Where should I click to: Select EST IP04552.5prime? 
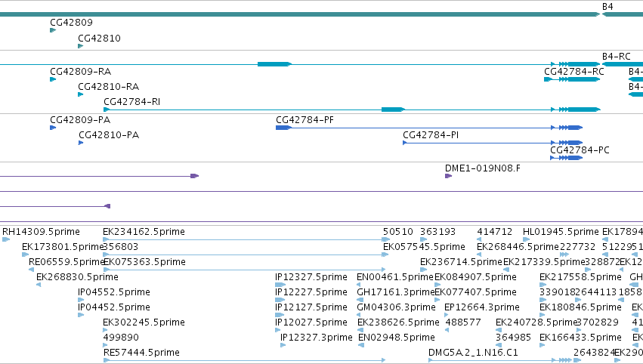pos(114,293)
